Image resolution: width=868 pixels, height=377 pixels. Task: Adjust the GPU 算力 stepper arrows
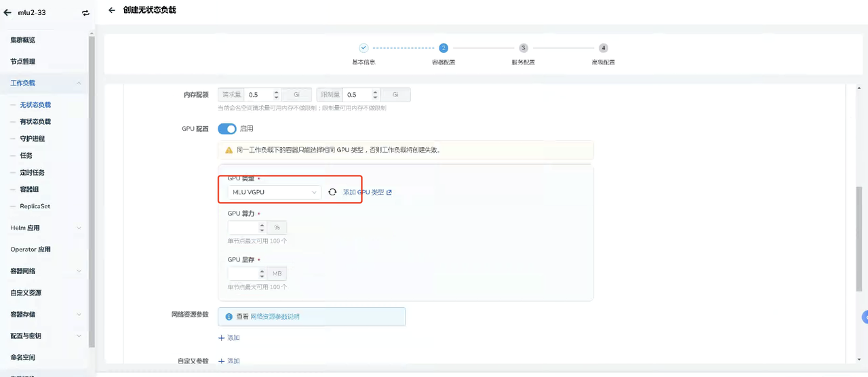pyautogui.click(x=262, y=227)
